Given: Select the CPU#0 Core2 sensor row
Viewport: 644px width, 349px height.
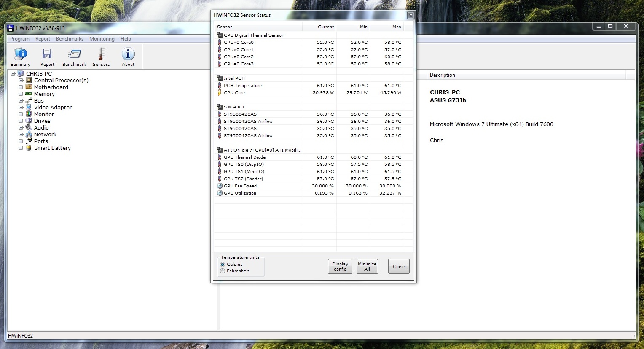Looking at the screenshot, I should [314, 57].
